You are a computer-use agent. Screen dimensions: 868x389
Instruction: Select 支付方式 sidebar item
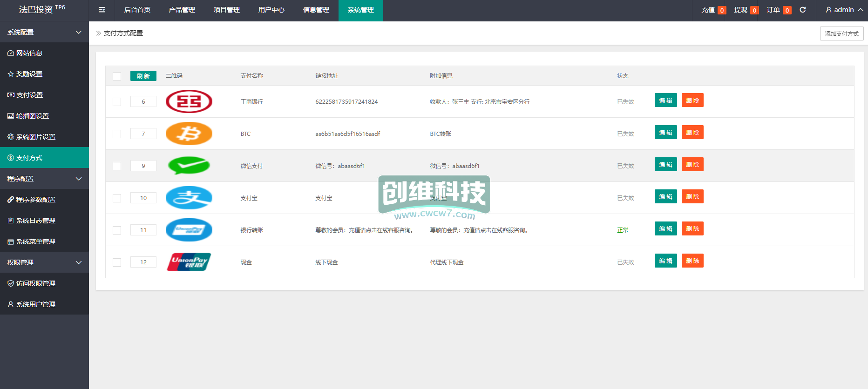click(x=44, y=158)
